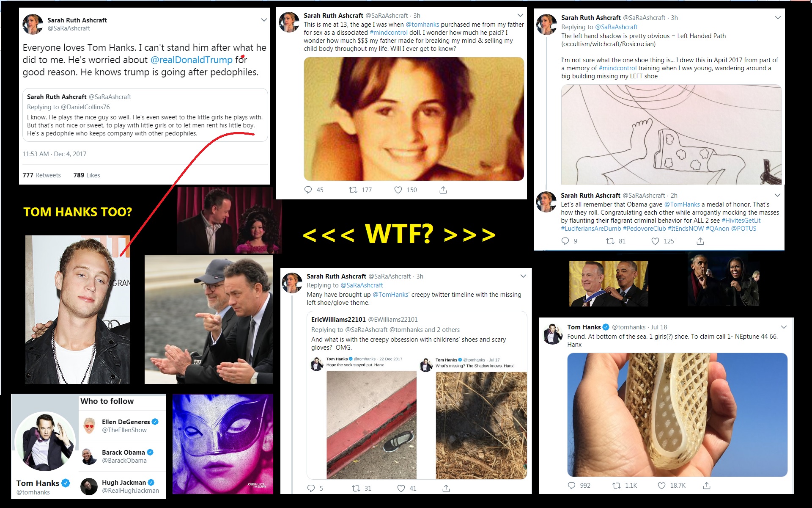Retweet the tweet with 1.1K retweets
This screenshot has width=812, height=508.
click(617, 486)
